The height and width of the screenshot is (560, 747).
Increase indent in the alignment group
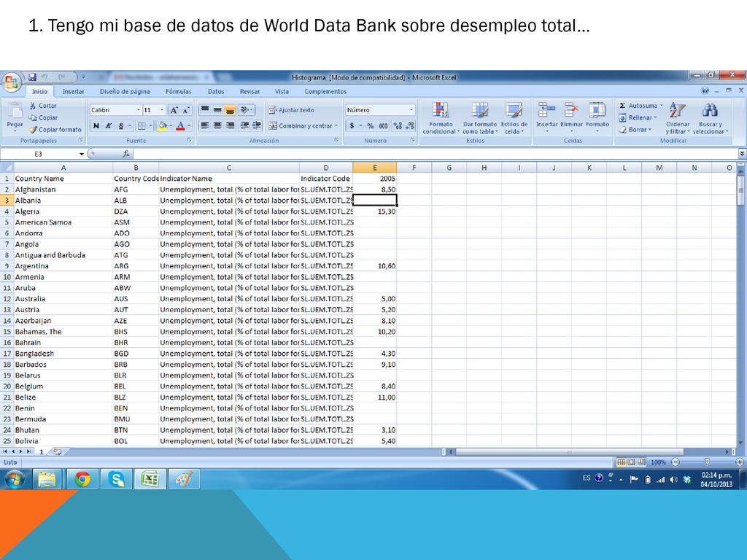coord(256,125)
